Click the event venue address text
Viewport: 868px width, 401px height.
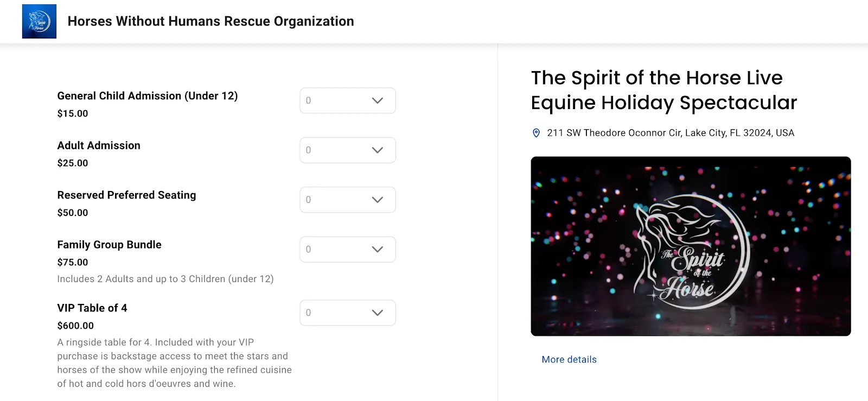click(x=671, y=133)
